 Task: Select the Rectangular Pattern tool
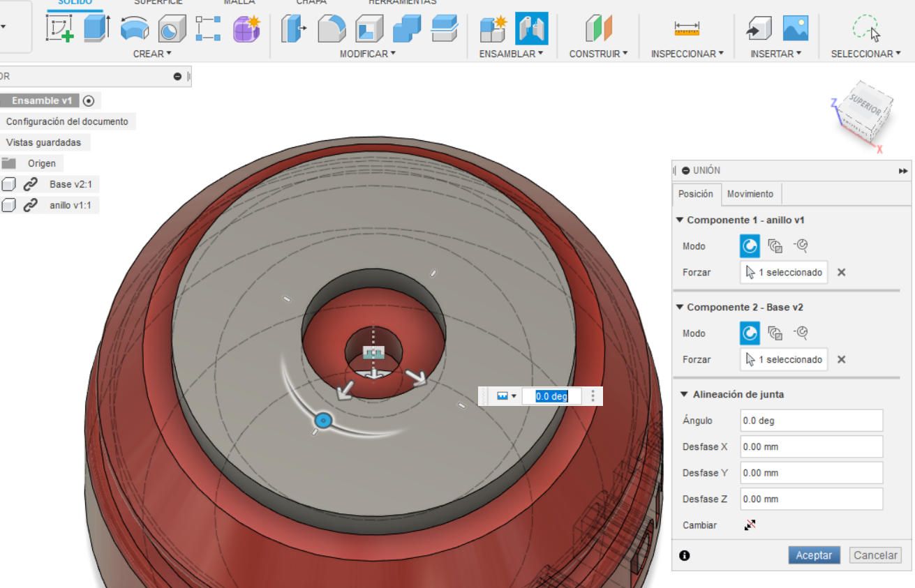coord(208,29)
